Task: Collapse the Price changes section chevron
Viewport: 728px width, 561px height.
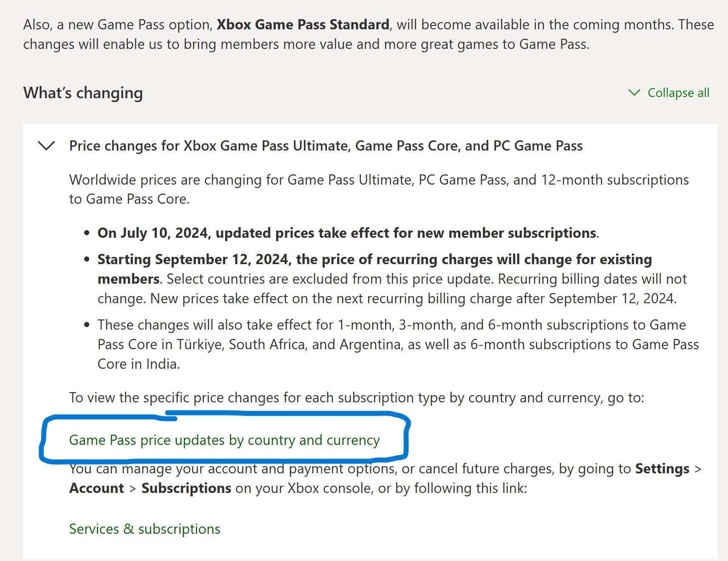Action: [46, 146]
